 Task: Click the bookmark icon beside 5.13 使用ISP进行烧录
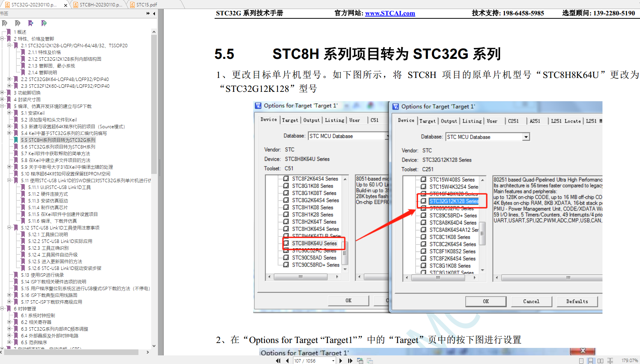coord(16,275)
